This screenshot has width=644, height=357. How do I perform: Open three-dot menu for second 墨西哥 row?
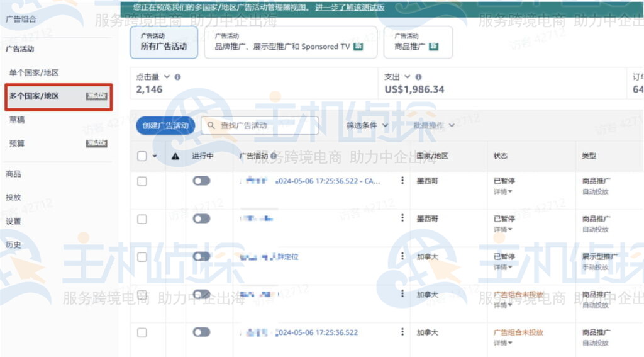pyautogui.click(x=402, y=218)
